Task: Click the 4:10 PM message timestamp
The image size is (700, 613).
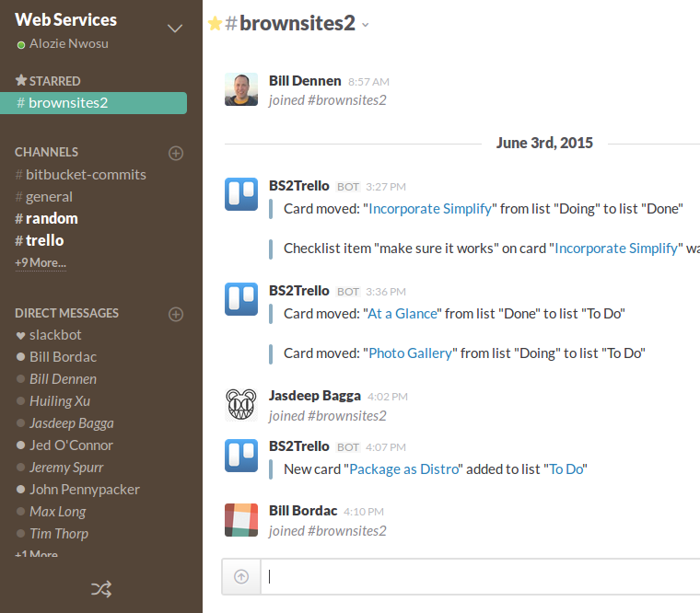Action: (364, 512)
